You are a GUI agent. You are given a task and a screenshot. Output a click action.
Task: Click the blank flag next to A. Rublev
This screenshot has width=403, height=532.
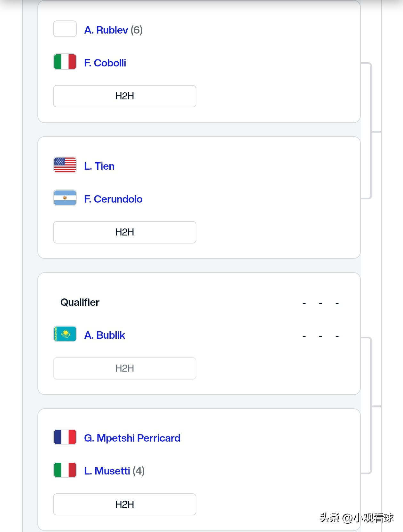click(65, 29)
